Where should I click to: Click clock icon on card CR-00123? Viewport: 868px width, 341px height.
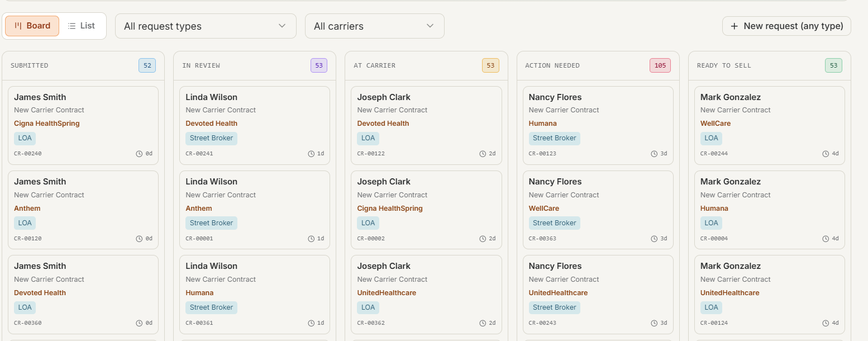(654, 154)
